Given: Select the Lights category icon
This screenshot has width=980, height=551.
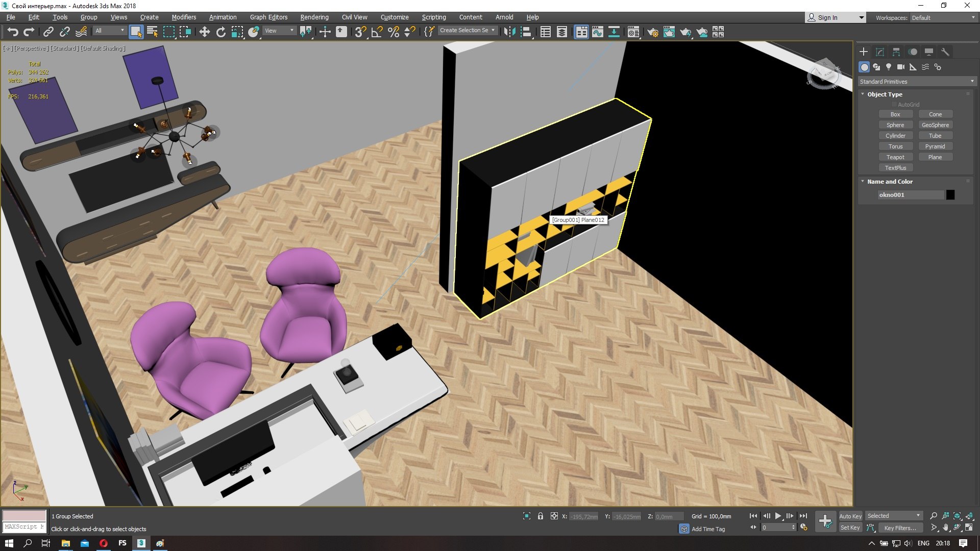Looking at the screenshot, I should coord(889,67).
